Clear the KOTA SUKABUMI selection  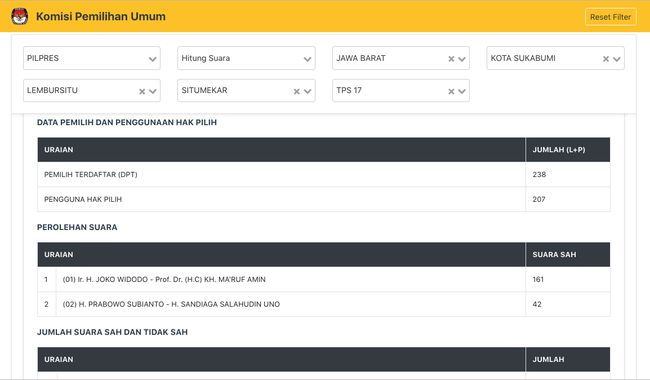[606, 59]
